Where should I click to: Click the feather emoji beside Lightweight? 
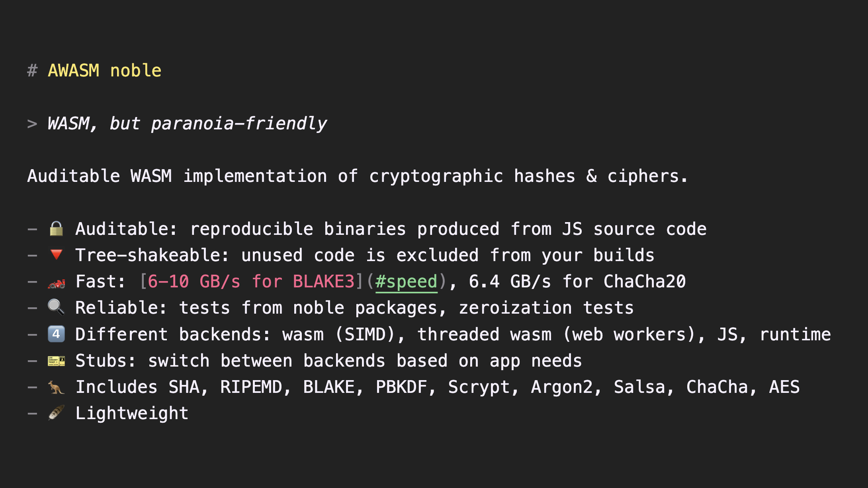(56, 413)
